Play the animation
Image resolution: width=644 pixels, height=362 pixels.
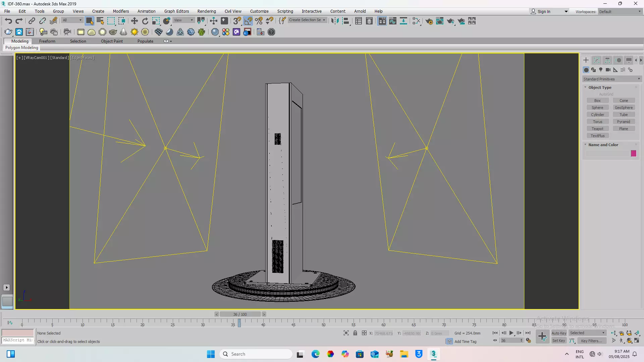(x=511, y=333)
